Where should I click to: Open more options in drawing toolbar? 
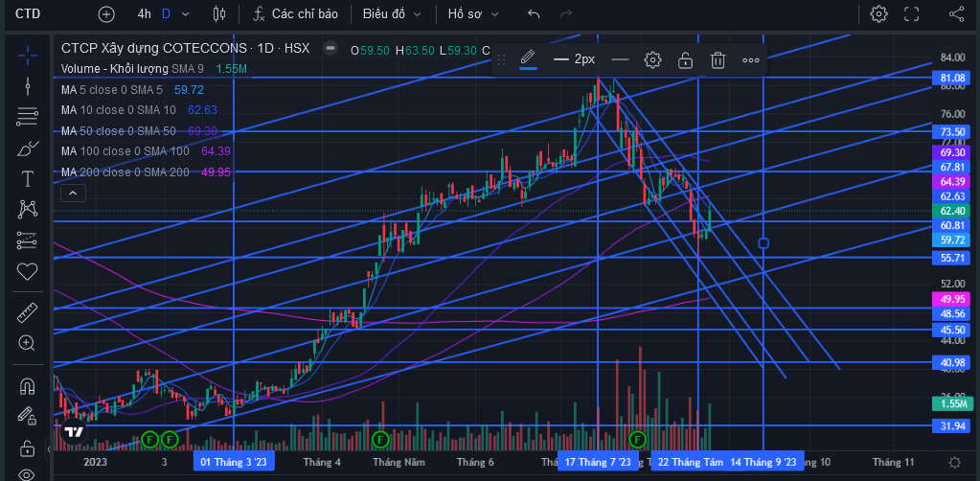pos(751,59)
